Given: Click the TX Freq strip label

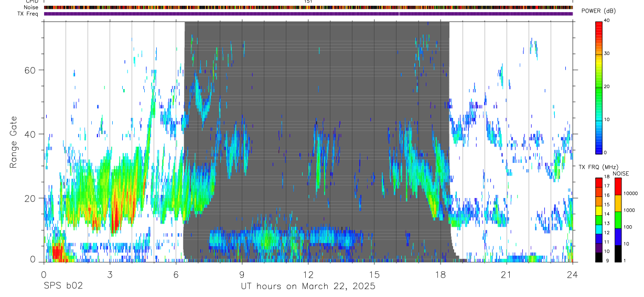Looking at the screenshot, I should tap(28, 14).
